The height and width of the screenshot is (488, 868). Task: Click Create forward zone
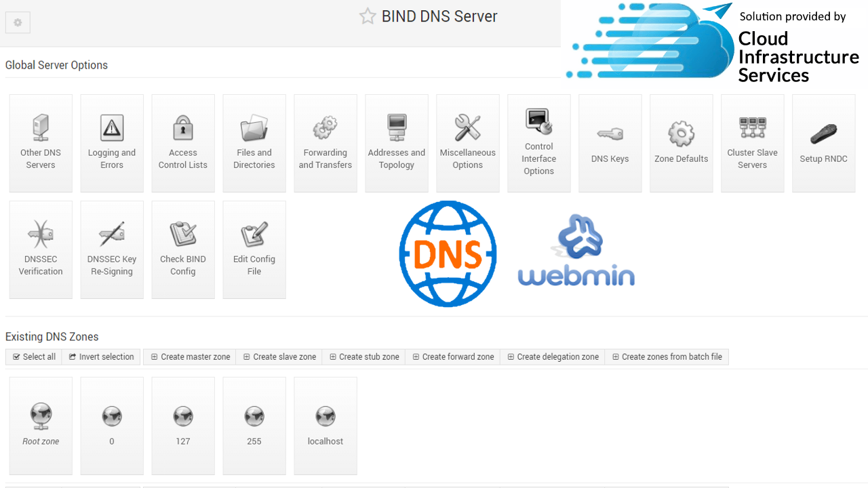pyautogui.click(x=453, y=357)
